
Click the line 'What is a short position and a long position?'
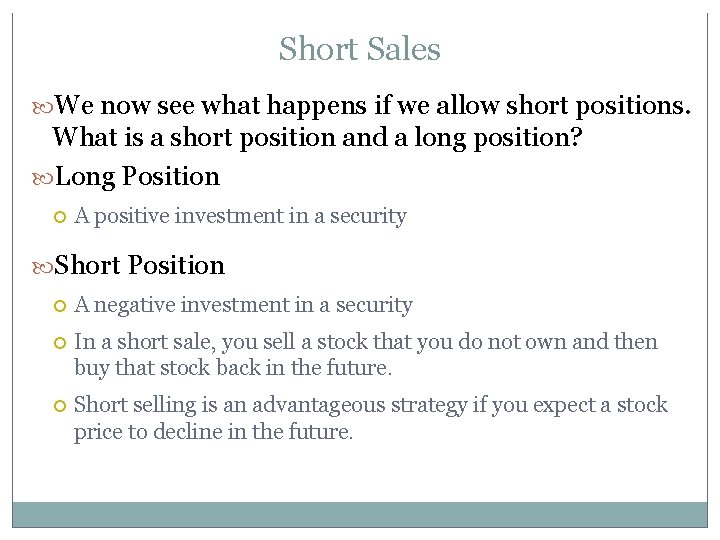pyautogui.click(x=317, y=138)
